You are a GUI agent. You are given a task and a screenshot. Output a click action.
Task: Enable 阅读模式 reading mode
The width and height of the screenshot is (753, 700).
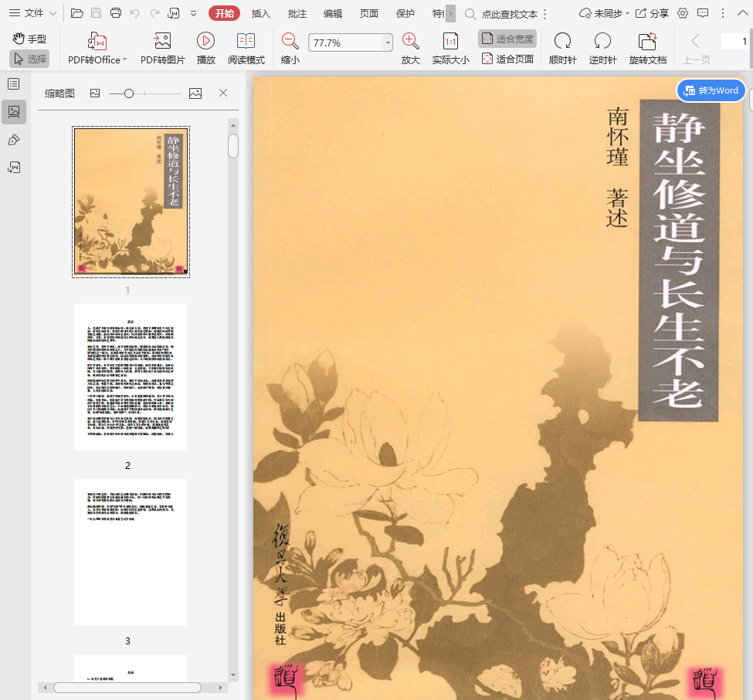pos(246,48)
